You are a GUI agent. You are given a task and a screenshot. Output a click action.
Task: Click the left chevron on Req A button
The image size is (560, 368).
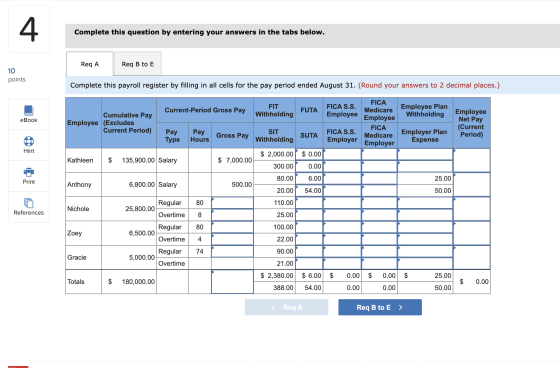coord(273,307)
